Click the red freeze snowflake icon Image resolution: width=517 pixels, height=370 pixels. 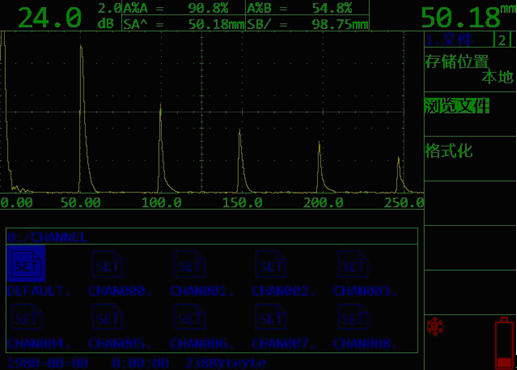pyautogui.click(x=435, y=327)
